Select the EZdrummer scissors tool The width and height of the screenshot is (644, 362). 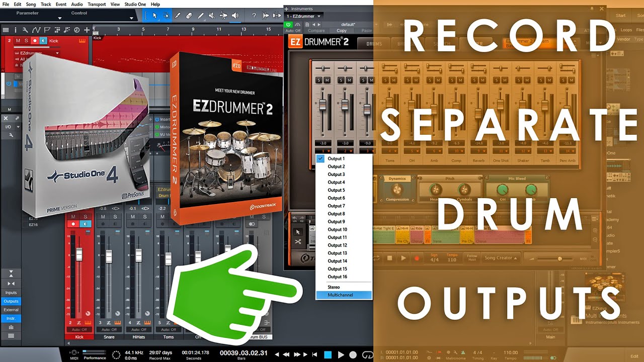[x=298, y=241]
